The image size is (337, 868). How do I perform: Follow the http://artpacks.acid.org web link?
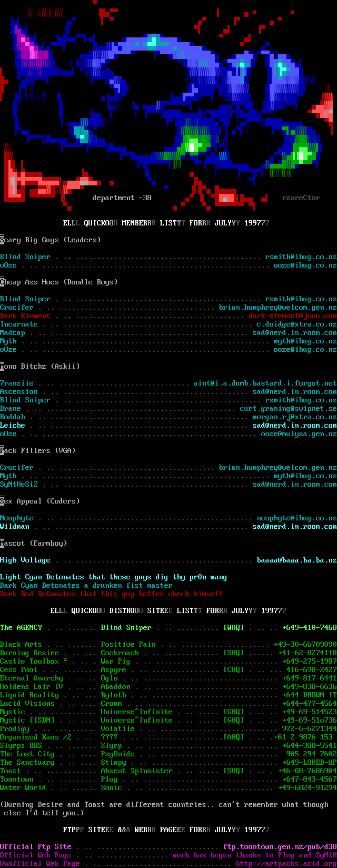click(286, 864)
